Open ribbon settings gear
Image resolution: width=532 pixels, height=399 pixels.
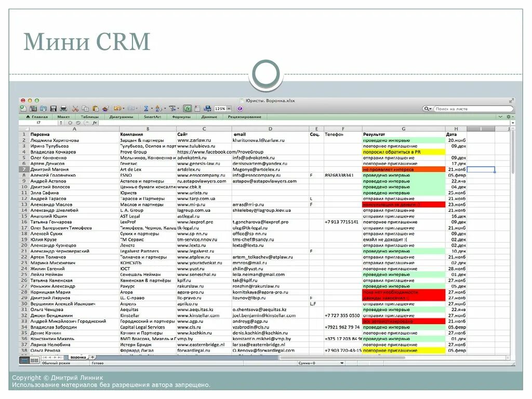(509, 117)
